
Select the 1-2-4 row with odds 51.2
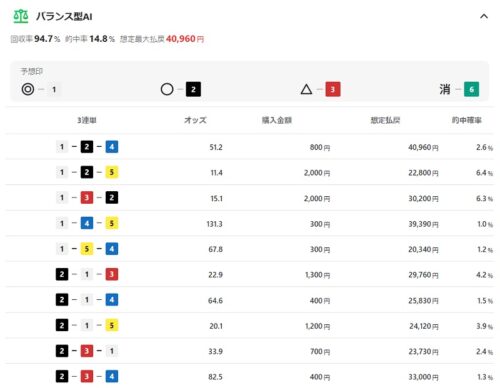point(250,147)
